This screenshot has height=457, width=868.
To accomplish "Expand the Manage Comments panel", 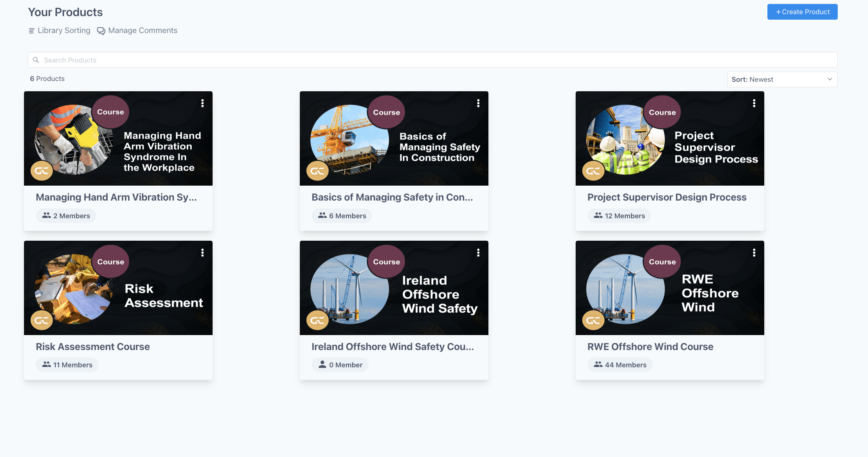I will click(138, 30).
